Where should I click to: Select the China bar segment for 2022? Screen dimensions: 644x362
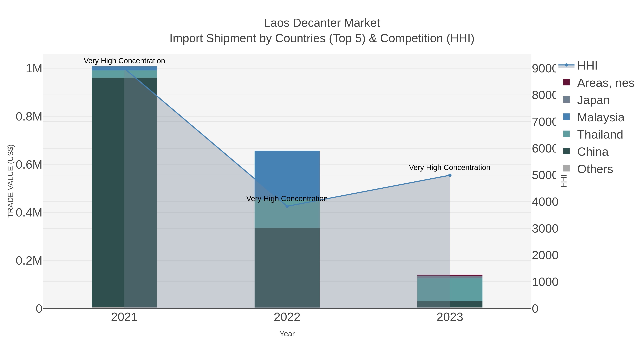point(287,268)
